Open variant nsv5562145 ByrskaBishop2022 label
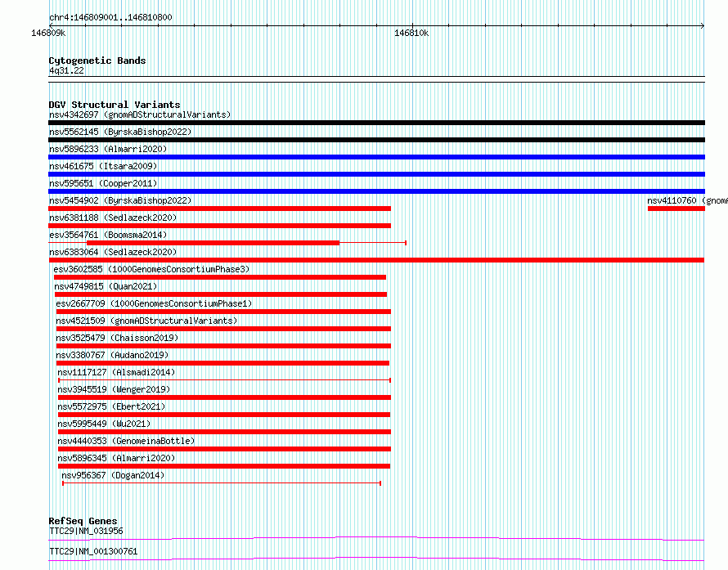This screenshot has height=570, width=728. pos(120,132)
